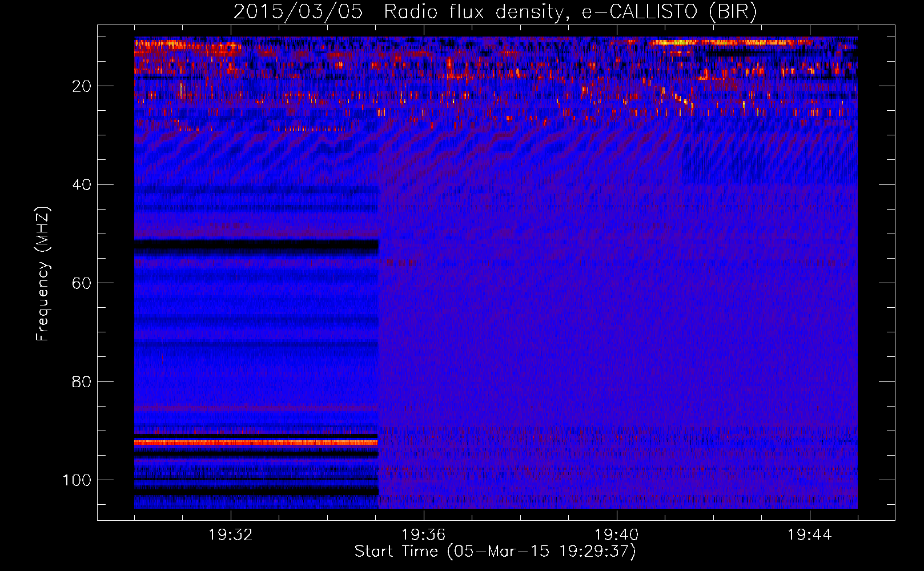Click the 19:44 time tick label

click(810, 535)
